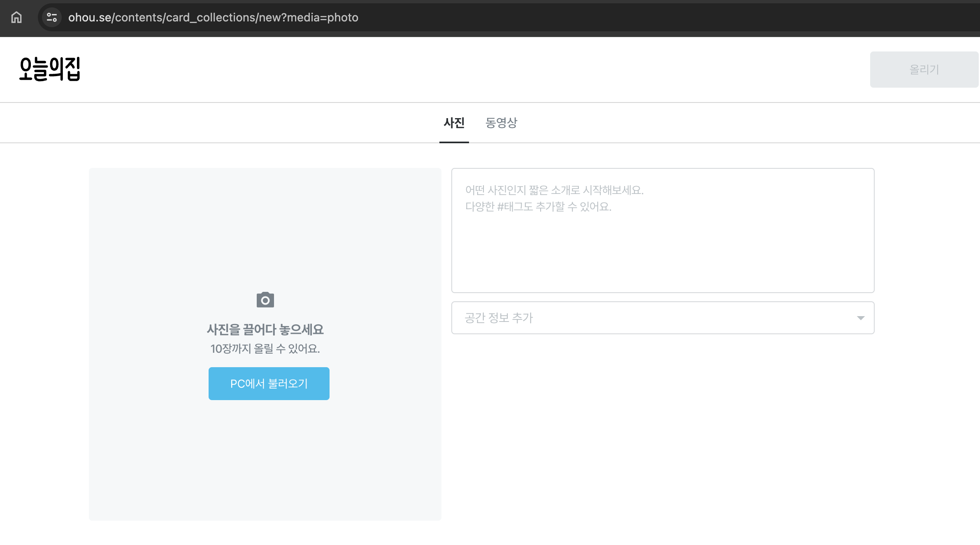
Task: Click the 오늘의집 logo
Action: pyautogui.click(x=50, y=69)
